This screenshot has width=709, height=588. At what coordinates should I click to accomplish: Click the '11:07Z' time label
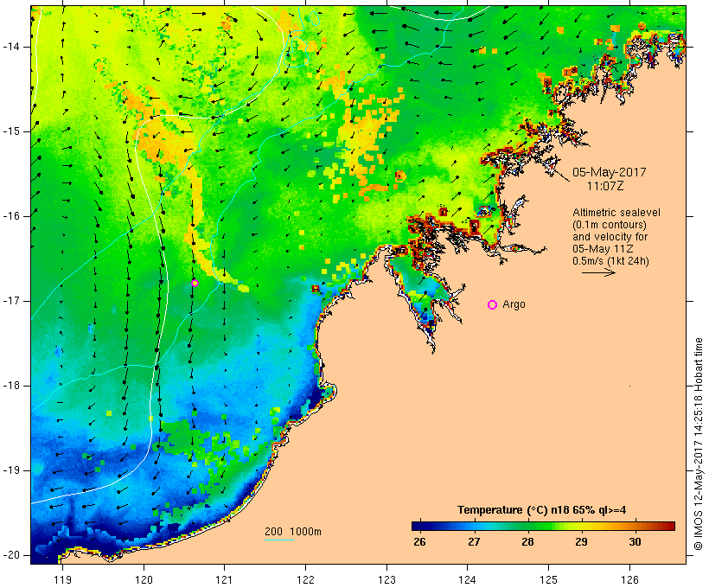click(605, 185)
